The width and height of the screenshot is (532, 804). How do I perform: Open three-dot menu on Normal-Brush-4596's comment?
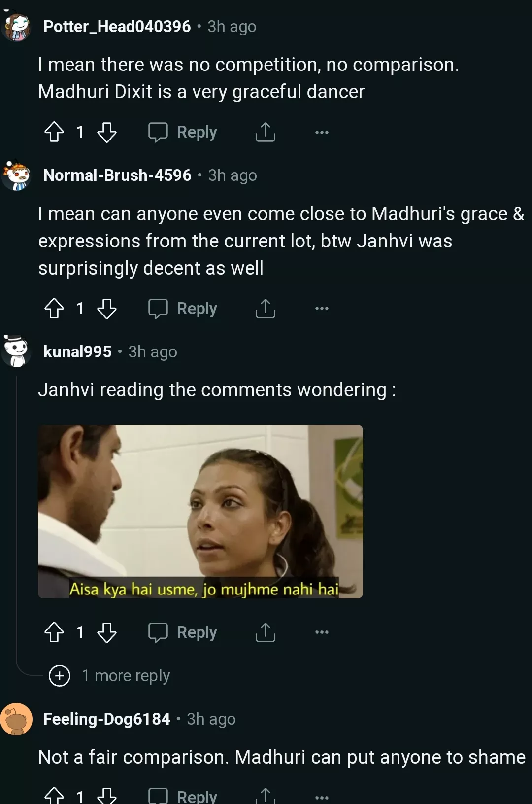(322, 309)
